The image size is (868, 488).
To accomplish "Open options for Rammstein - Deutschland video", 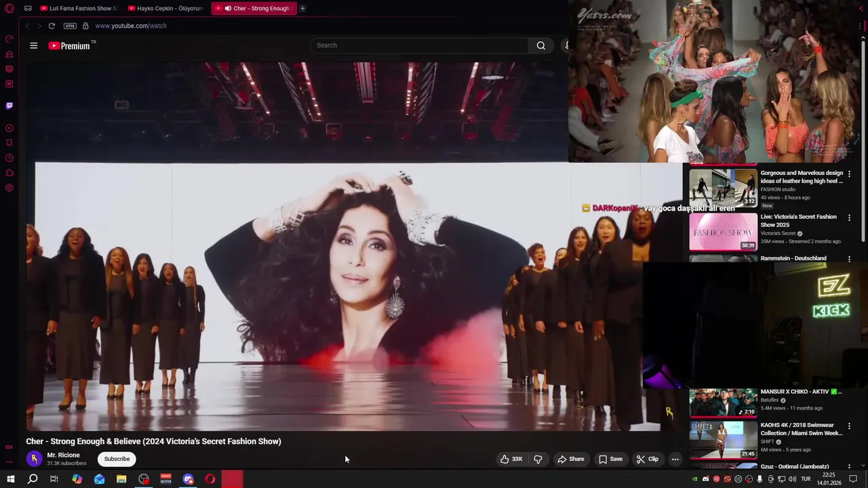I will pos(849,259).
